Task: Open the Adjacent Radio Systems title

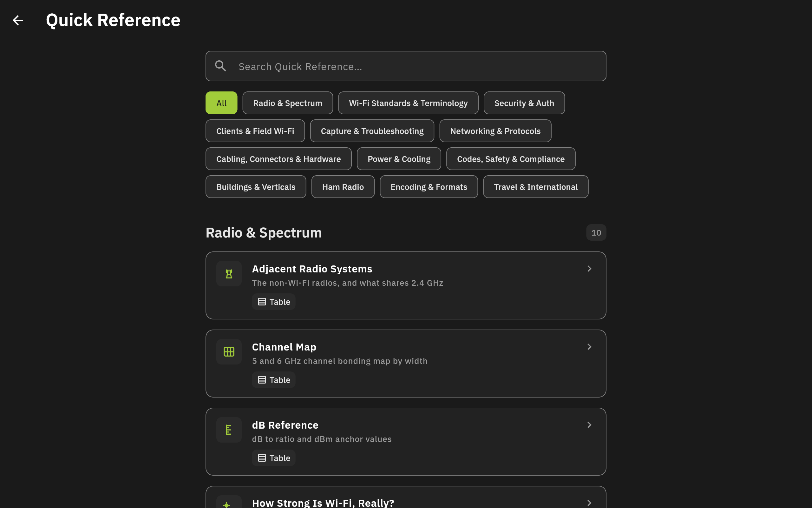Action: click(312, 269)
